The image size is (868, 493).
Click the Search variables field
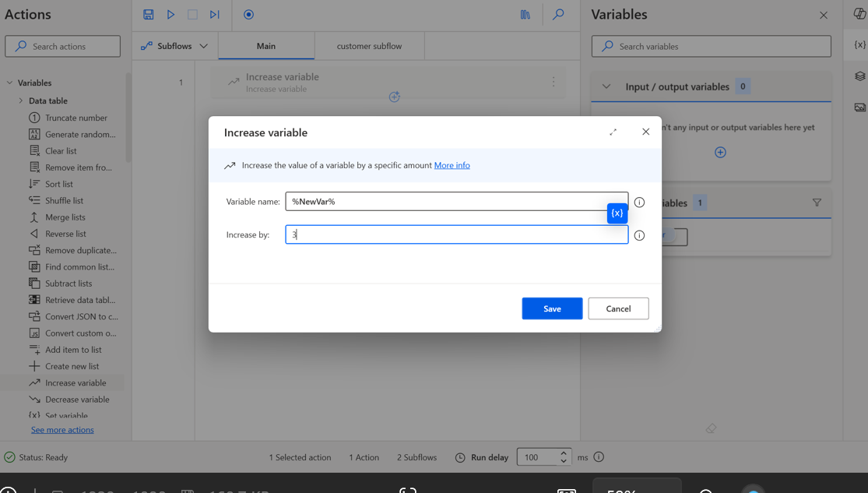point(712,46)
